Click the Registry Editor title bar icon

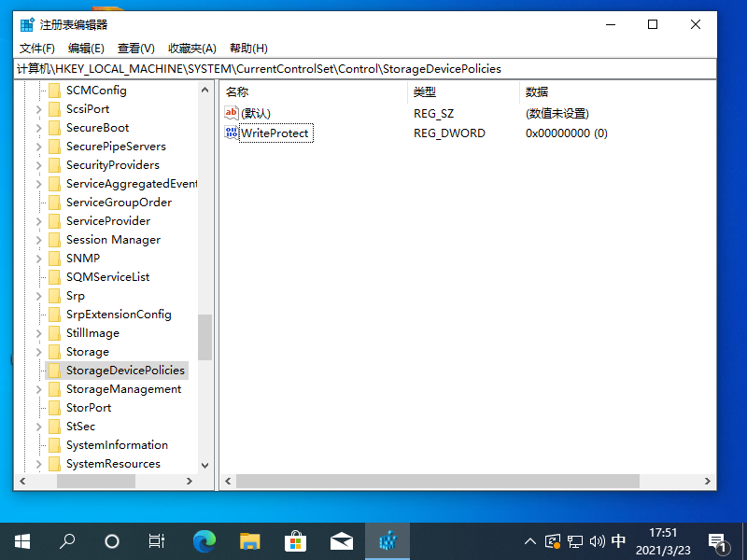click(24, 23)
